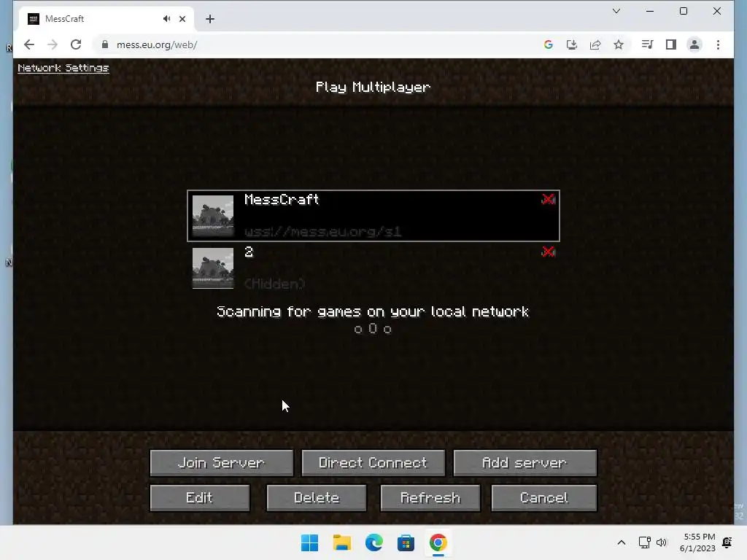This screenshot has width=747, height=560.
Task: Go back in Chrome
Action: pyautogui.click(x=29, y=44)
